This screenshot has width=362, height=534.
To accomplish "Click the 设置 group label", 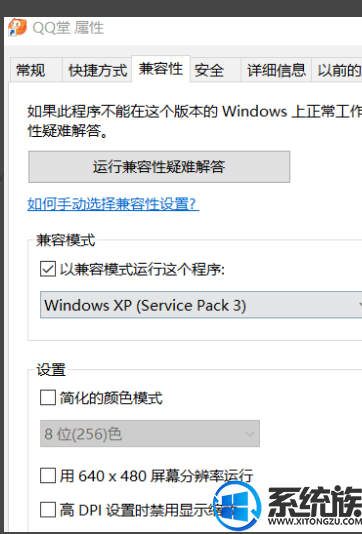I will click(51, 369).
